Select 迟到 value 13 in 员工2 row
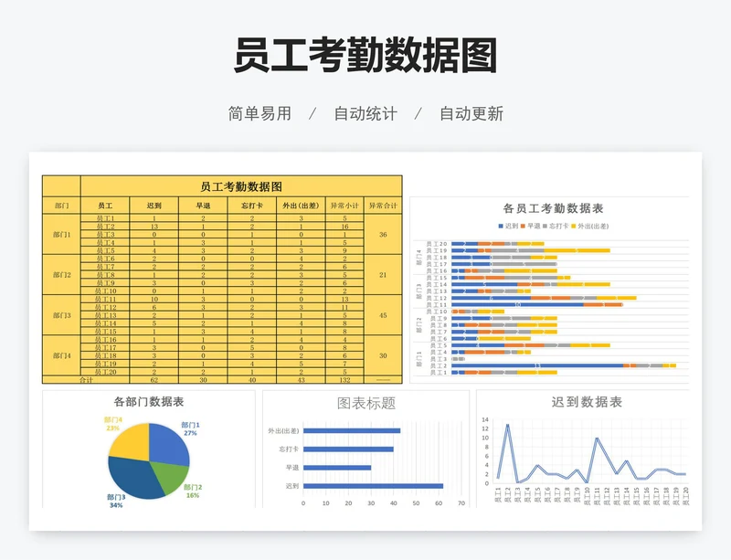 (154, 227)
